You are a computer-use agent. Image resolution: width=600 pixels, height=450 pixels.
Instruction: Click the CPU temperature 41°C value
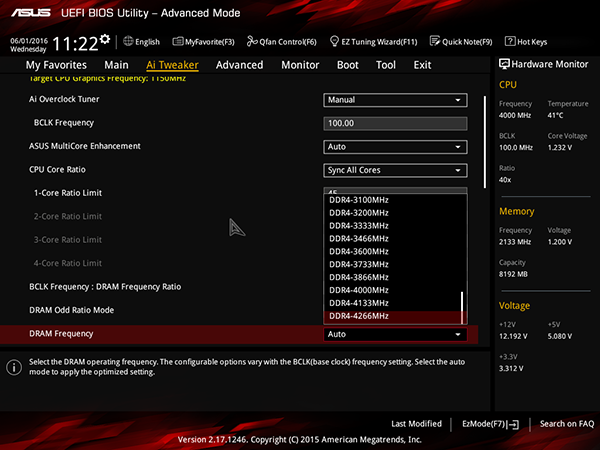click(x=555, y=115)
